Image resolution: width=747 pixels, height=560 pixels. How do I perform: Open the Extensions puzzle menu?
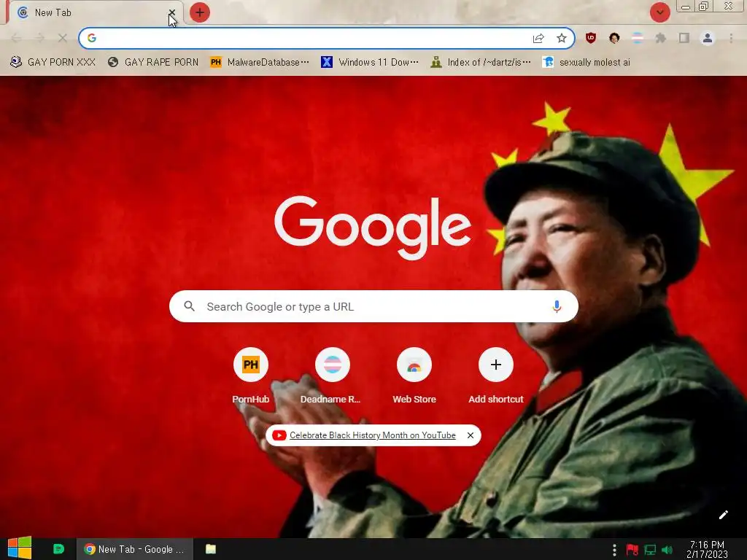click(660, 38)
